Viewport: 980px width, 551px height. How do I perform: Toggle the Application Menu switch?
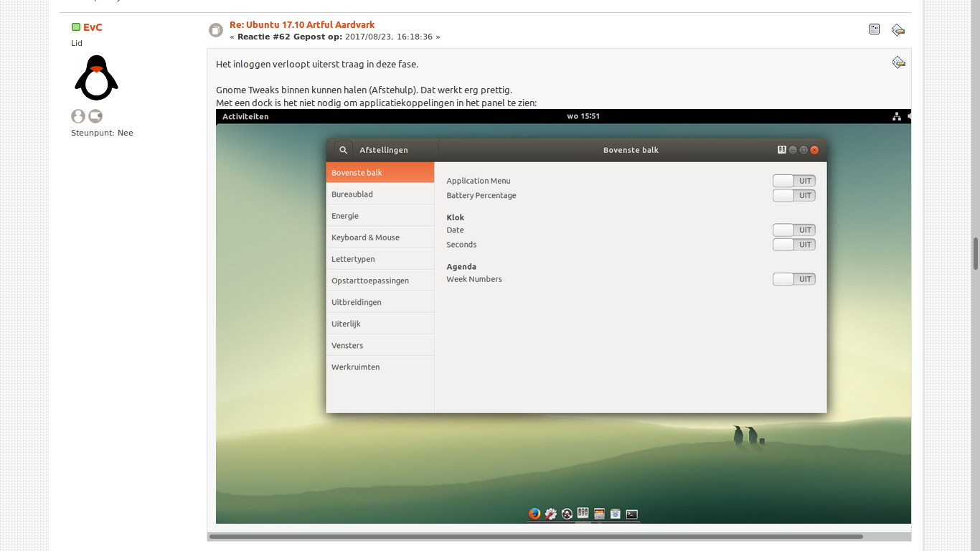(794, 181)
